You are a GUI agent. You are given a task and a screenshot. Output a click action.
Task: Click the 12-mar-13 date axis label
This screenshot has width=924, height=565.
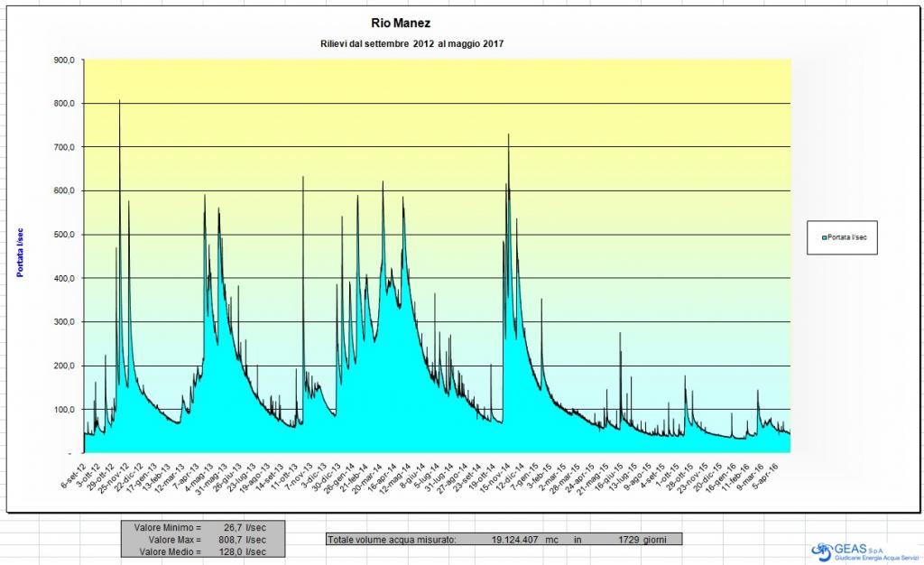click(x=169, y=477)
